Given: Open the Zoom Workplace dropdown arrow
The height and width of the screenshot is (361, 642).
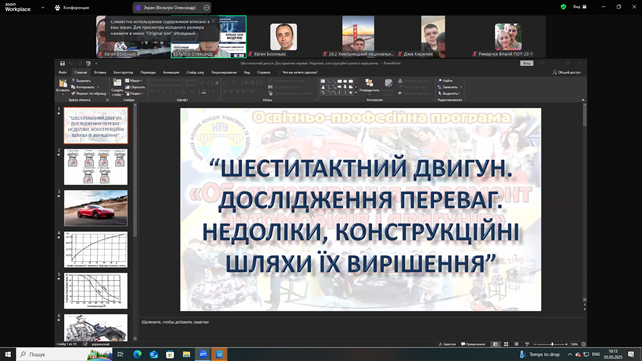Looking at the screenshot, I should 43,7.
